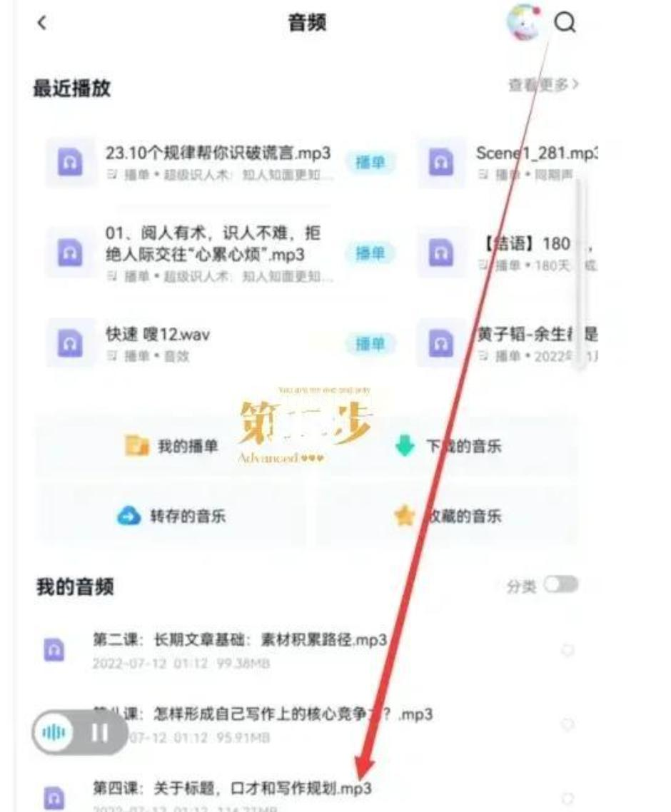Screen dimensions: 671x812
Task: Select the circle beside 怎样形成自己写作 file
Action: click(567, 724)
